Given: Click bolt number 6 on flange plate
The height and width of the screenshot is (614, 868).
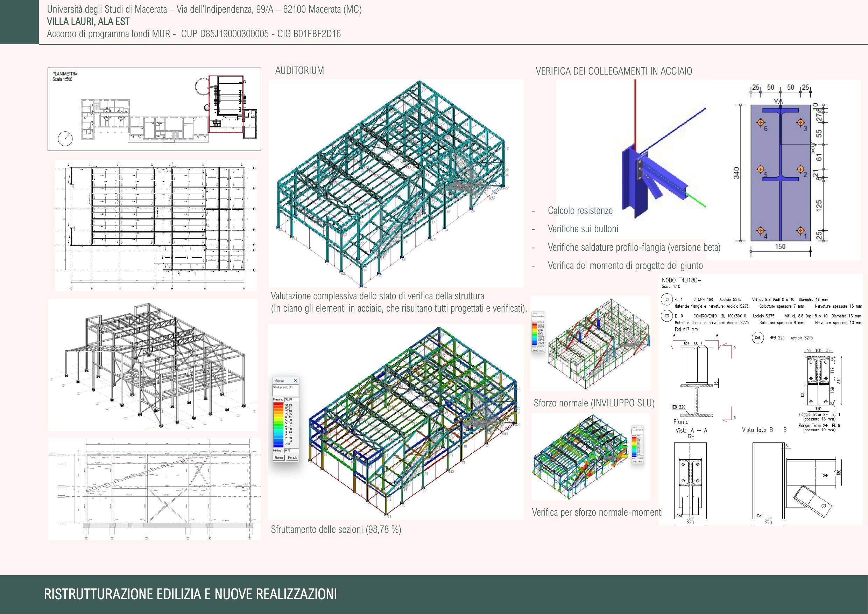Looking at the screenshot, I should coord(761,123).
